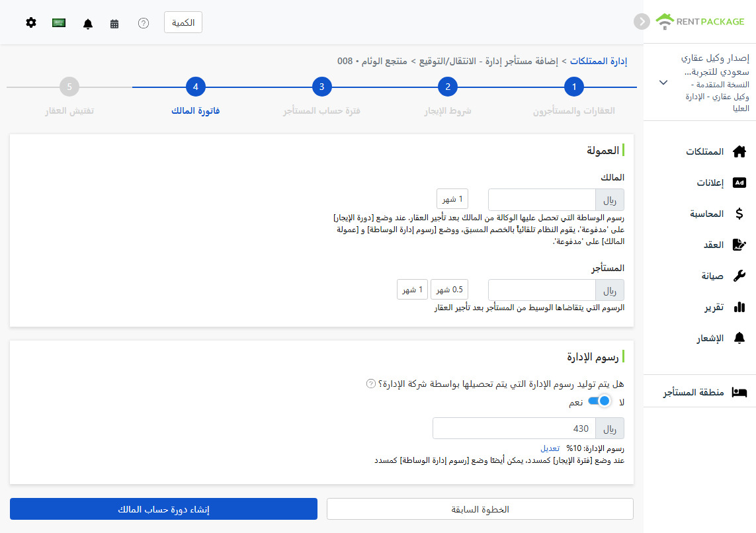The width and height of the screenshot is (756, 533).
Task: Expand the account role dropdown chevron
Action: click(x=663, y=83)
